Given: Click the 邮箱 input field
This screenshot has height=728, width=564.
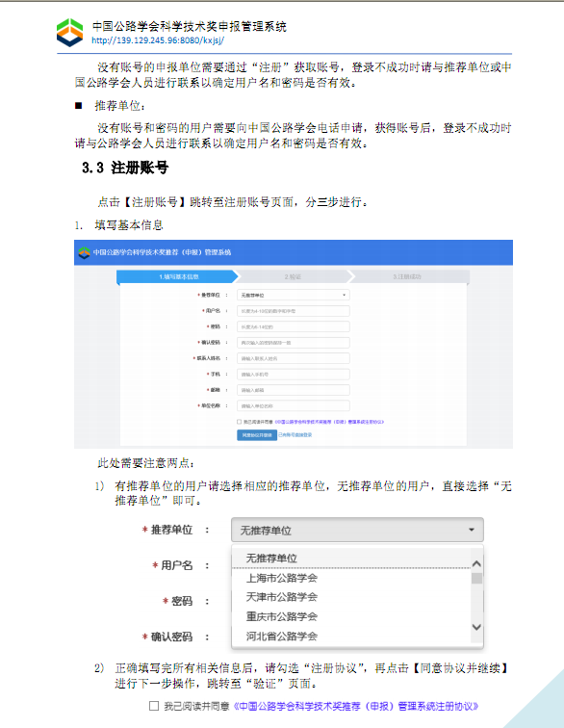Looking at the screenshot, I should pyautogui.click(x=293, y=390).
